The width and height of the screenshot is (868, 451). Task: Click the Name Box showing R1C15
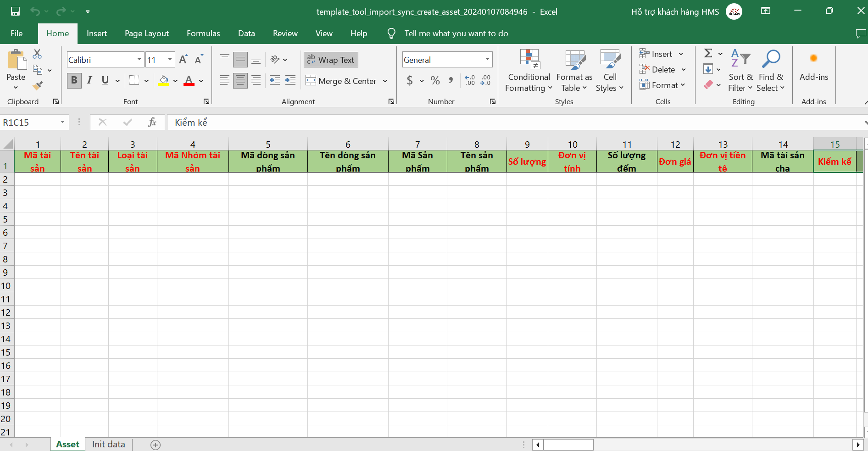pyautogui.click(x=30, y=122)
